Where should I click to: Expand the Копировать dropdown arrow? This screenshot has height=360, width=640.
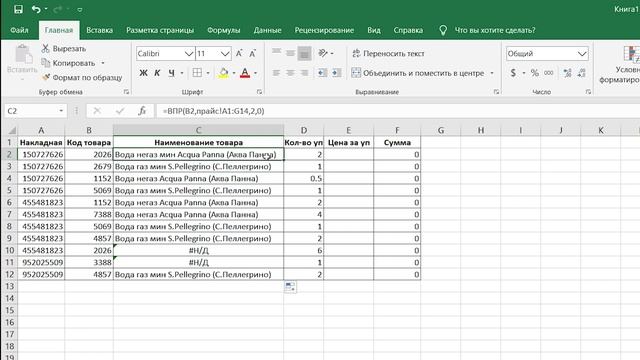click(x=103, y=63)
